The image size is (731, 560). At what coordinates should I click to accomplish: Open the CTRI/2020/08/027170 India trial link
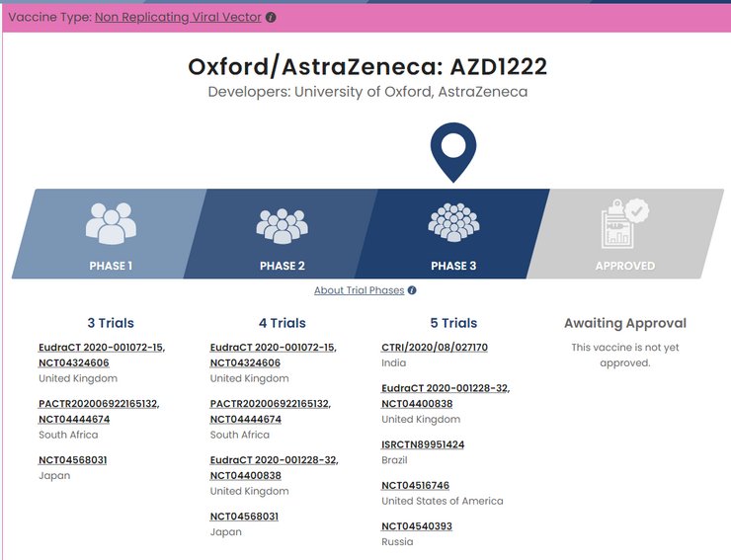coord(435,348)
